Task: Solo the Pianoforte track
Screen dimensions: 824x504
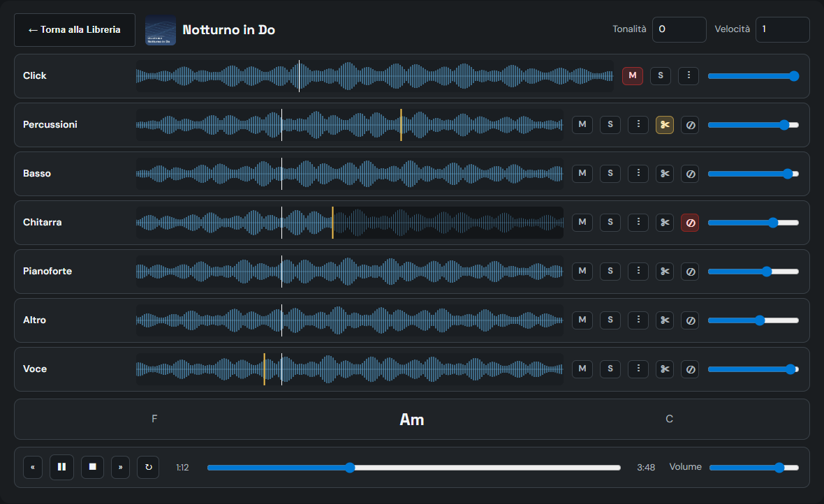Action: click(x=610, y=271)
